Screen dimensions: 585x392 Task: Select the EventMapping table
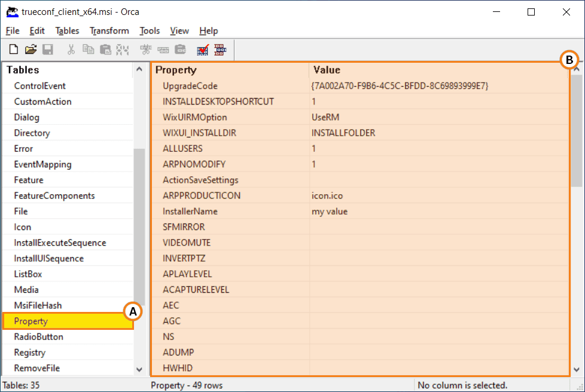(68, 164)
